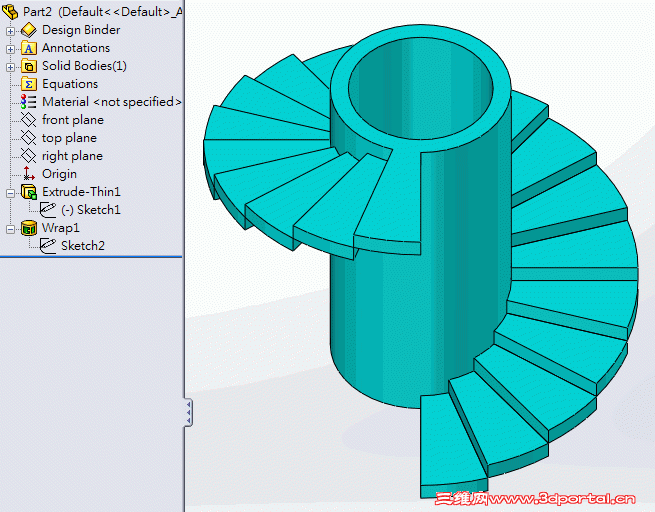Click the Design Binder book icon
655x512 pixels.
pos(29,30)
